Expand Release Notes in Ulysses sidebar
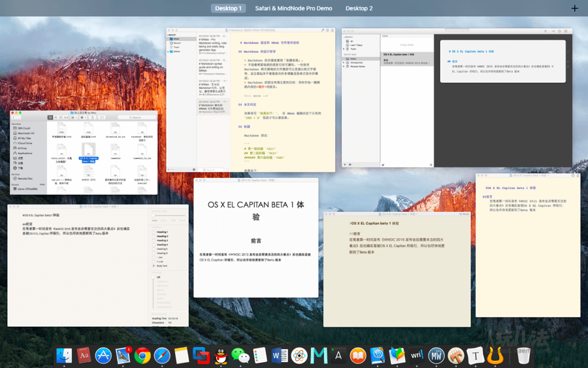 tap(344, 67)
